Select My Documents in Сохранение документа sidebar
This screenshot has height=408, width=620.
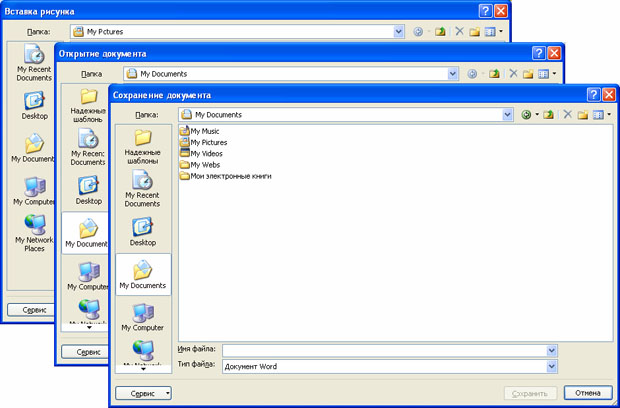(x=143, y=274)
